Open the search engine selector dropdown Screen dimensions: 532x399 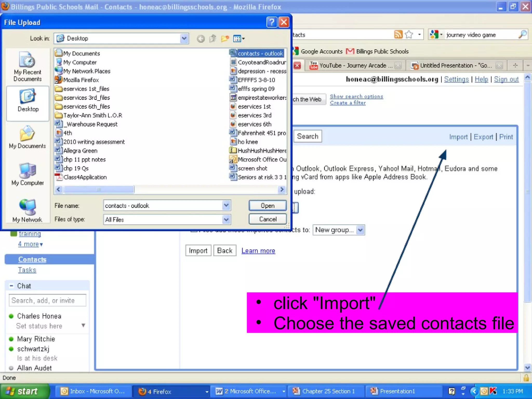click(436, 34)
